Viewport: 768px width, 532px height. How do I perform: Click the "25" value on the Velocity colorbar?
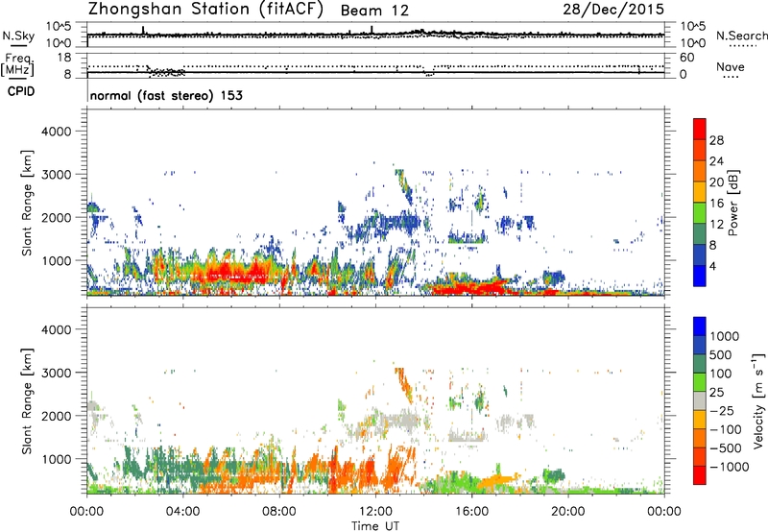pyautogui.click(x=716, y=392)
